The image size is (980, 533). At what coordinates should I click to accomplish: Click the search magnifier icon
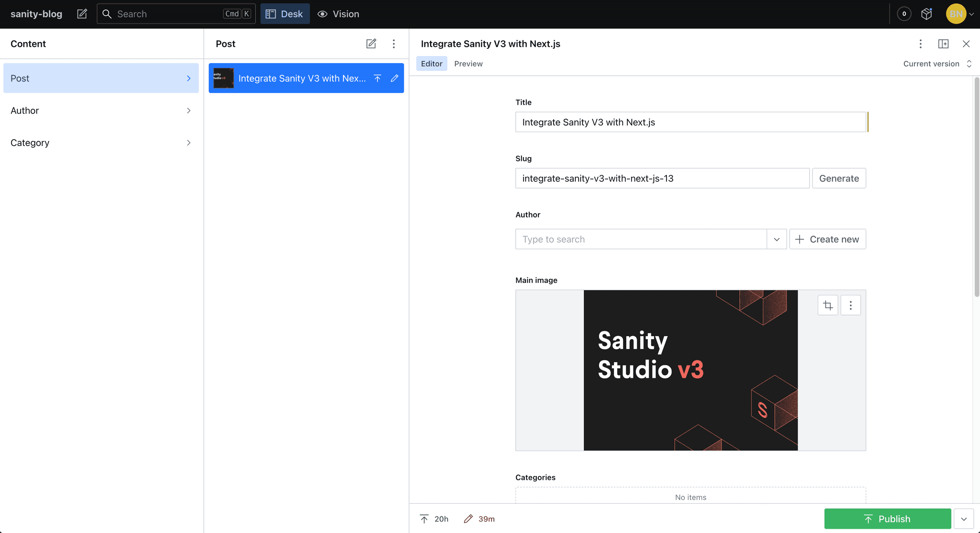107,14
